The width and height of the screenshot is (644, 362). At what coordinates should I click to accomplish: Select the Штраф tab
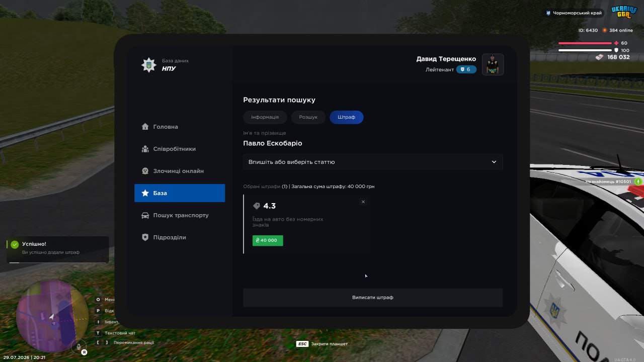pos(347,117)
